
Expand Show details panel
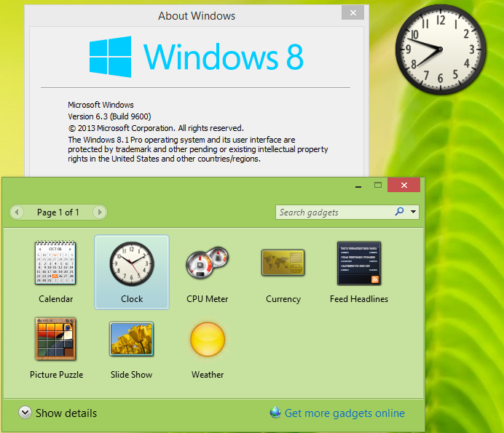coord(25,413)
